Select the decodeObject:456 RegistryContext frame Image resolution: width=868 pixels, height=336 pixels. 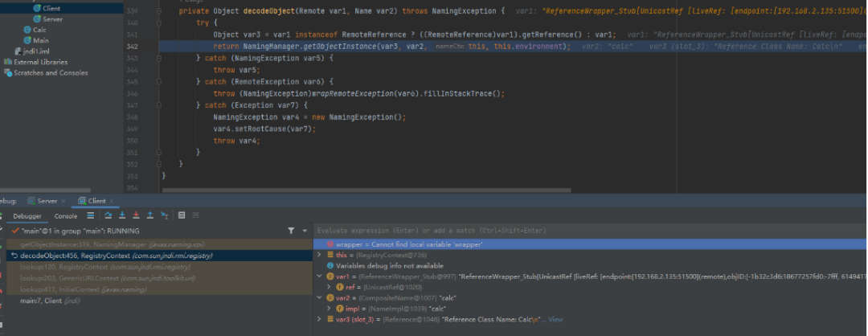[x=159, y=255]
